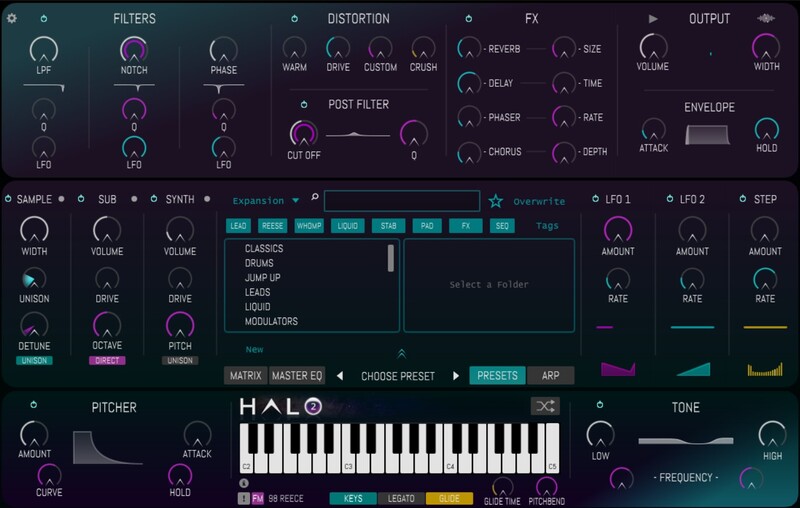This screenshot has width=800, height=508.
Task: Click the HALO 2 logo
Action: (x=281, y=407)
